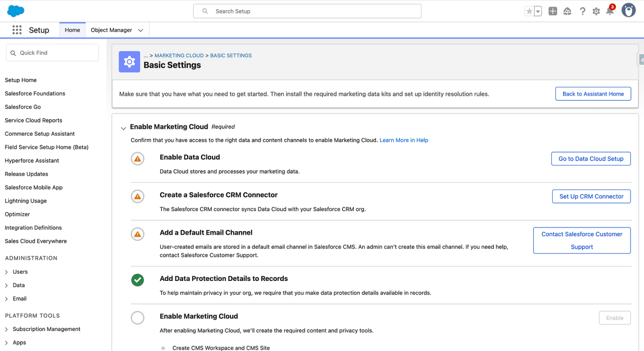Open Setup Home in the sidebar
644x351 pixels.
pyautogui.click(x=21, y=80)
